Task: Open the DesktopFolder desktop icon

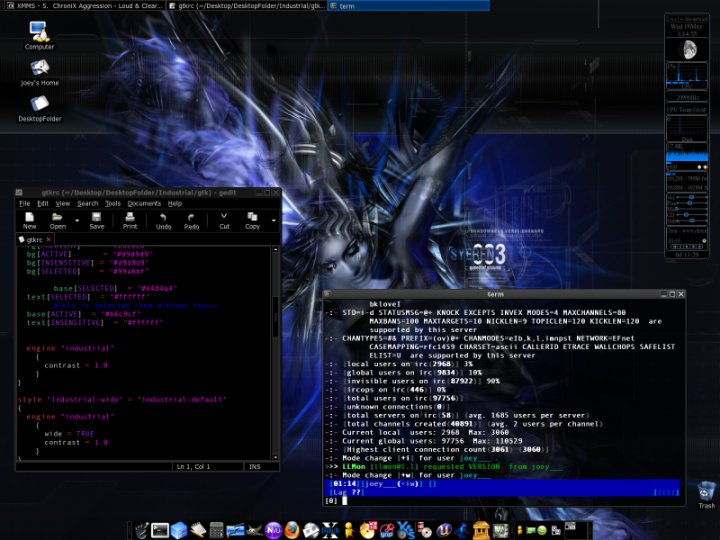Action: pos(39,109)
